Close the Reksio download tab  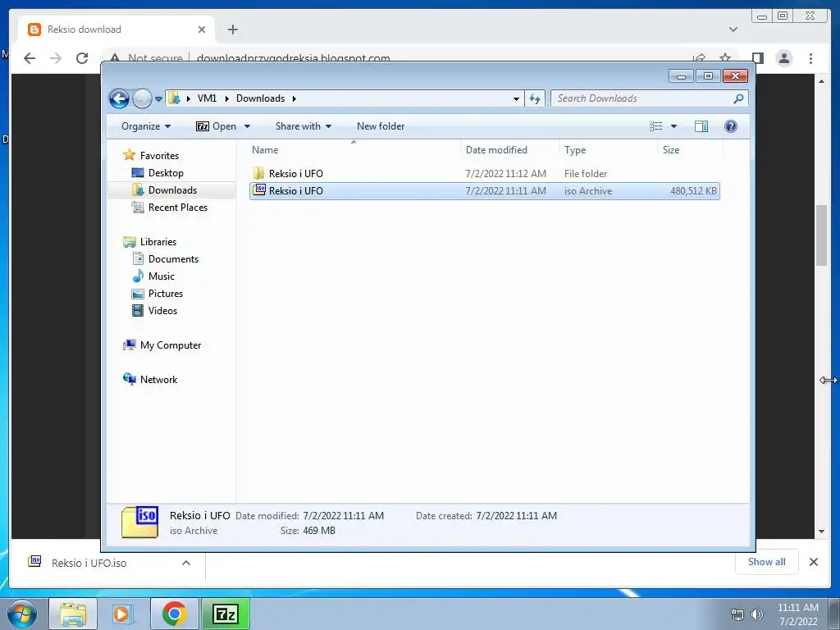click(x=202, y=30)
